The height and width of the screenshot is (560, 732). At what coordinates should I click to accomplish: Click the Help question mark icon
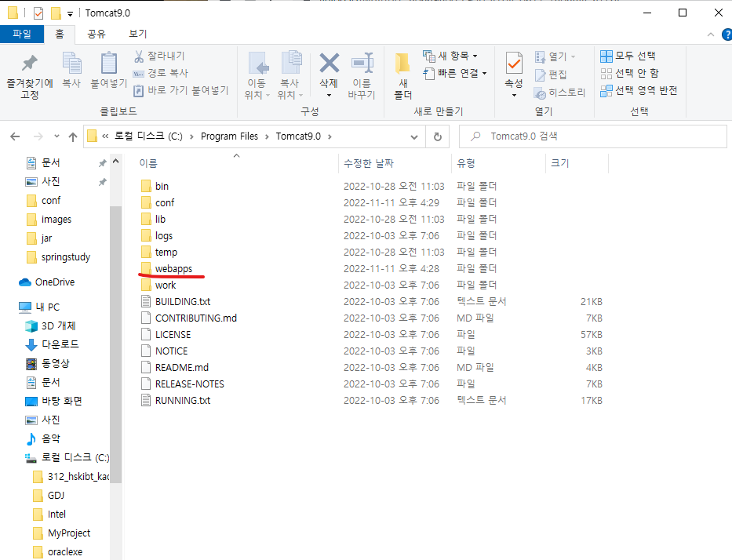pos(727,35)
